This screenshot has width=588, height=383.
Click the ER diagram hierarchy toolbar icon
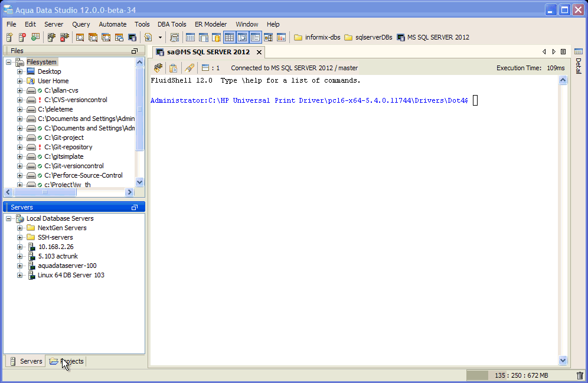pyautogui.click(x=268, y=37)
